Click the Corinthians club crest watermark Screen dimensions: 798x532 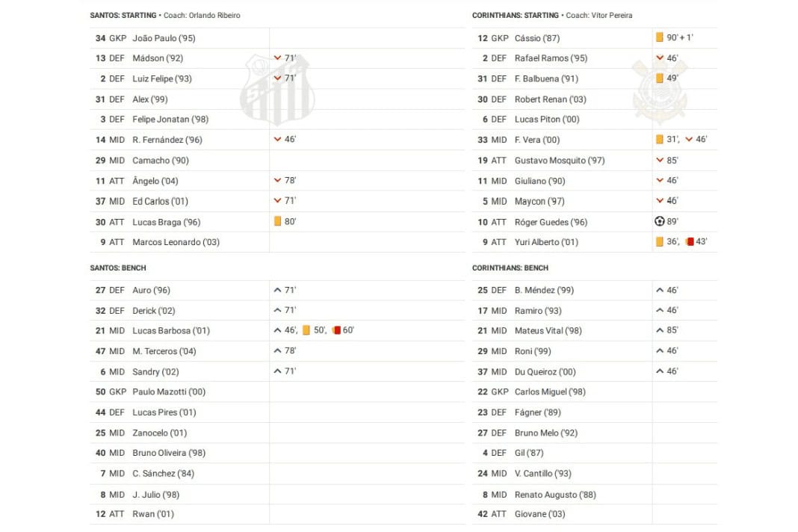[660, 90]
